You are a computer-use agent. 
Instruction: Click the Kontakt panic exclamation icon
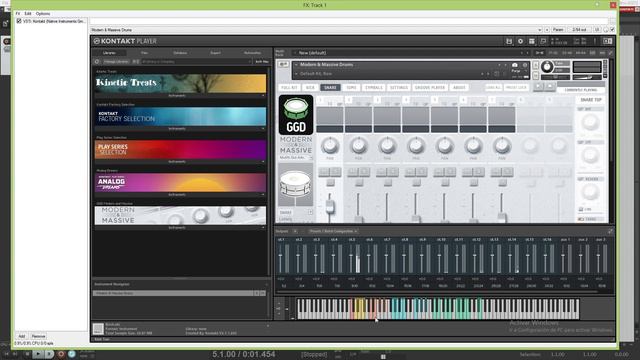pyautogui.click(x=595, y=41)
